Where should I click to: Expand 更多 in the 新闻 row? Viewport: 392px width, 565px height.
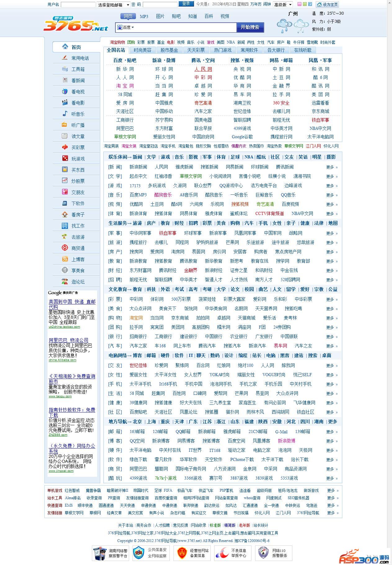tap(331, 167)
